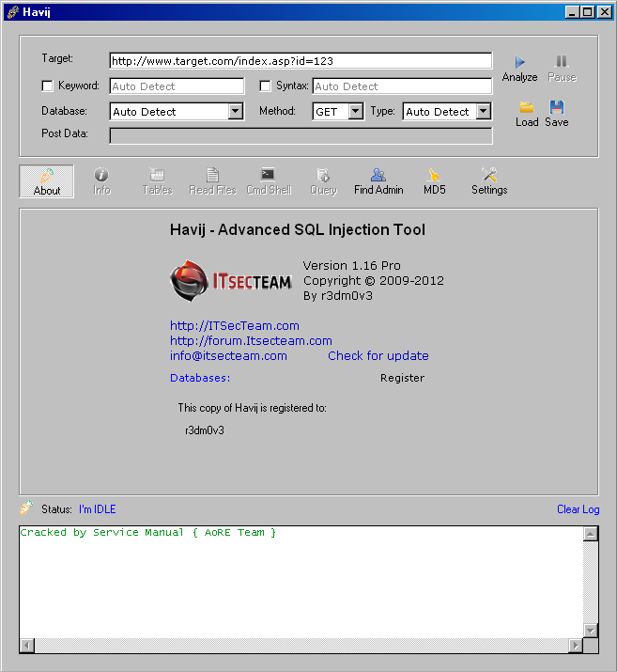Open the http://ITSecTeam.com link

click(234, 326)
